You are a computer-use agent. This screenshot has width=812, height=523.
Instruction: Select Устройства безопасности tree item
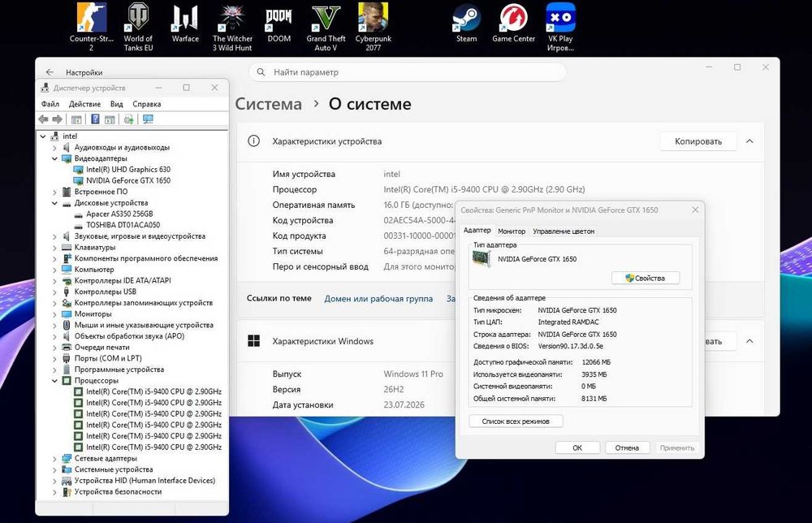coord(118,492)
